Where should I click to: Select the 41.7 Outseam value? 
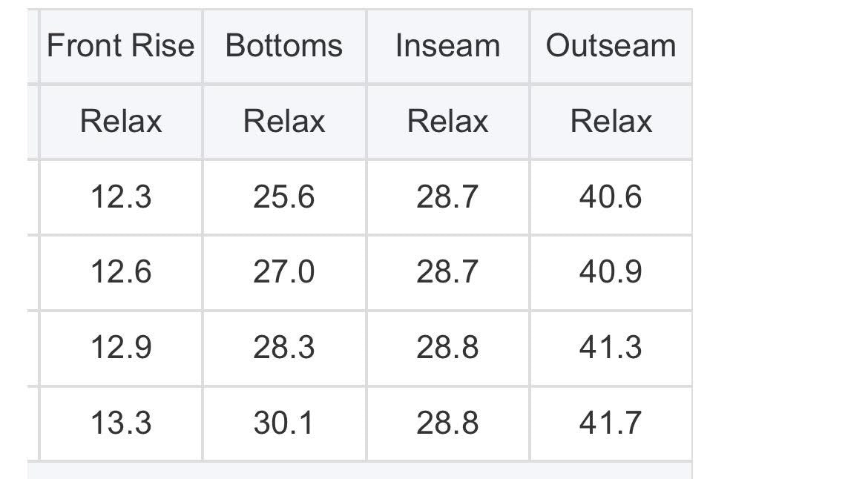[x=611, y=423]
